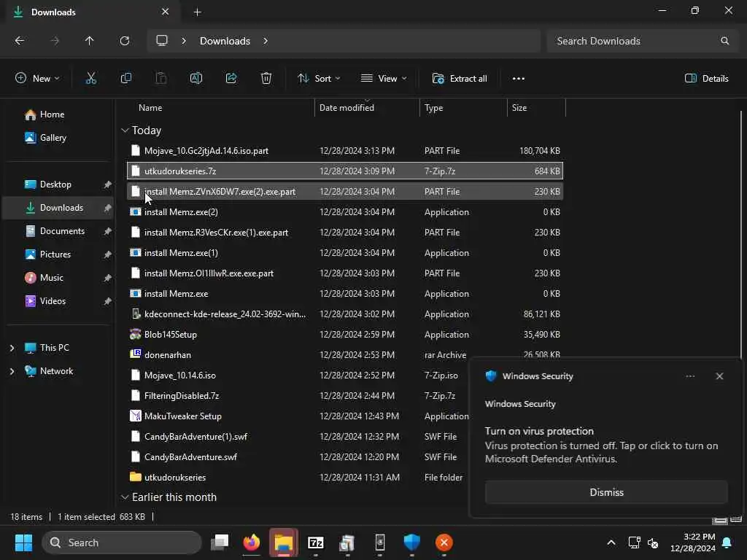Select the utkudorukseries folder icon
Image resolution: width=747 pixels, height=560 pixels.
pyautogui.click(x=135, y=477)
